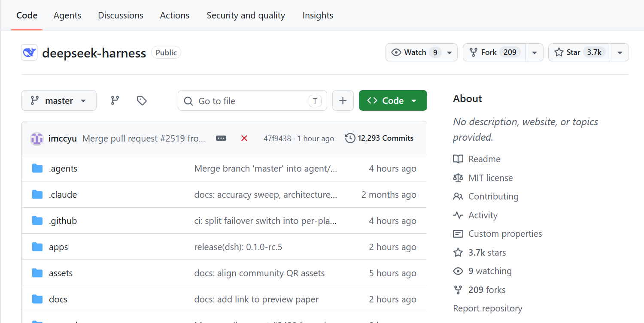The width and height of the screenshot is (644, 323).
Task: Open the docs folder name
Action: pyautogui.click(x=58, y=299)
